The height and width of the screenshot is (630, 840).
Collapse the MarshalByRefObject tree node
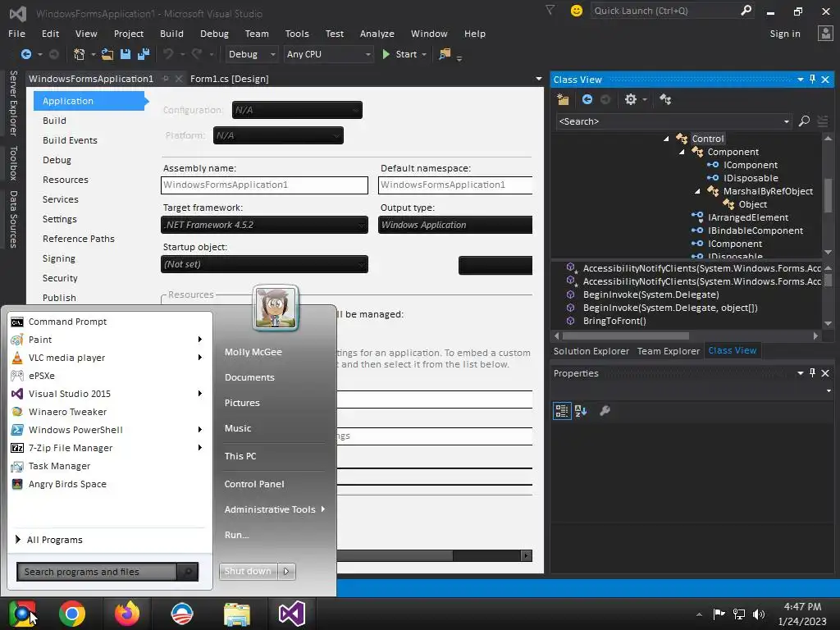(697, 191)
